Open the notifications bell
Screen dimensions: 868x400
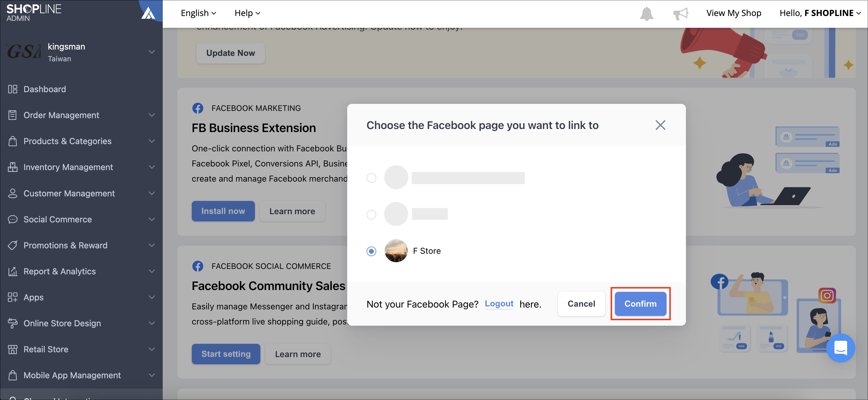(x=646, y=14)
